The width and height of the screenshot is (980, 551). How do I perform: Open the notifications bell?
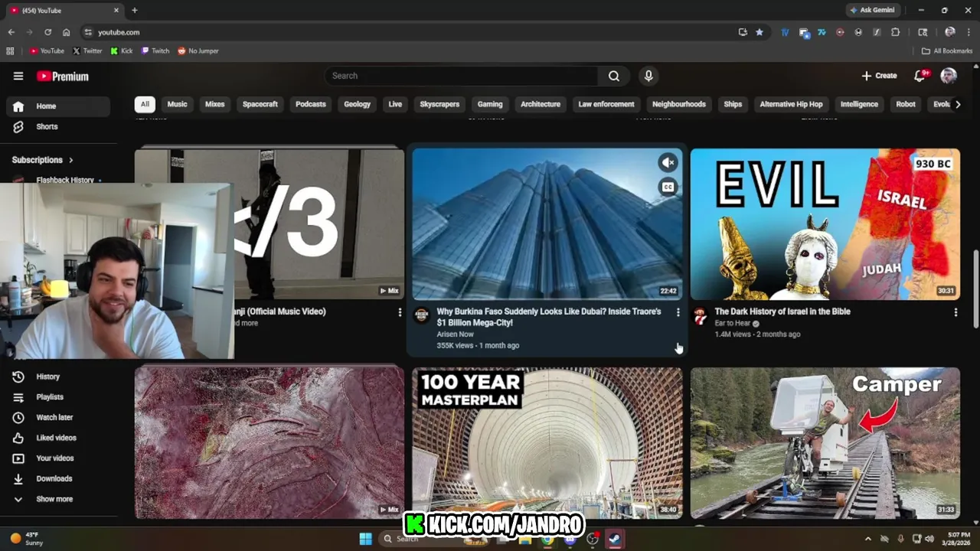click(921, 75)
